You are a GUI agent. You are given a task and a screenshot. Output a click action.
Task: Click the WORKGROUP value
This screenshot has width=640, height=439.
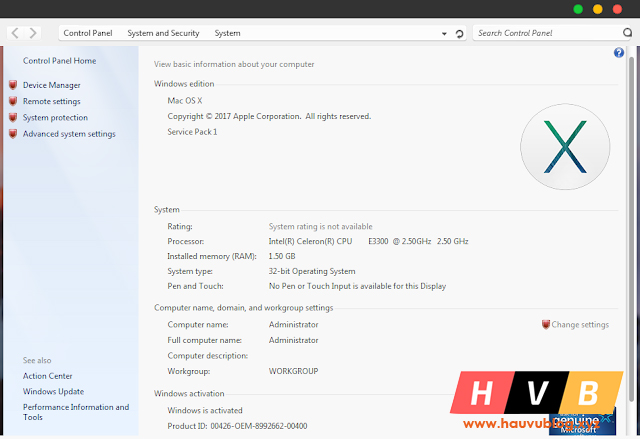293,371
